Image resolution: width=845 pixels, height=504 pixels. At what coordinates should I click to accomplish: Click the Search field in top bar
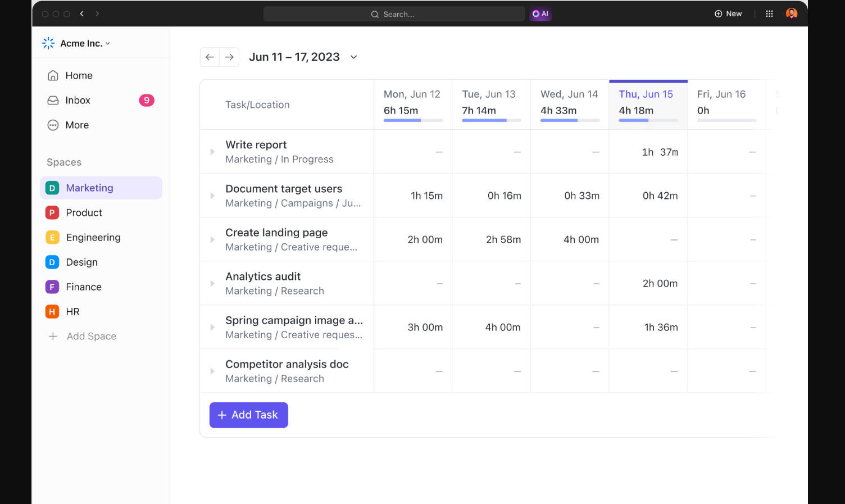tap(394, 14)
